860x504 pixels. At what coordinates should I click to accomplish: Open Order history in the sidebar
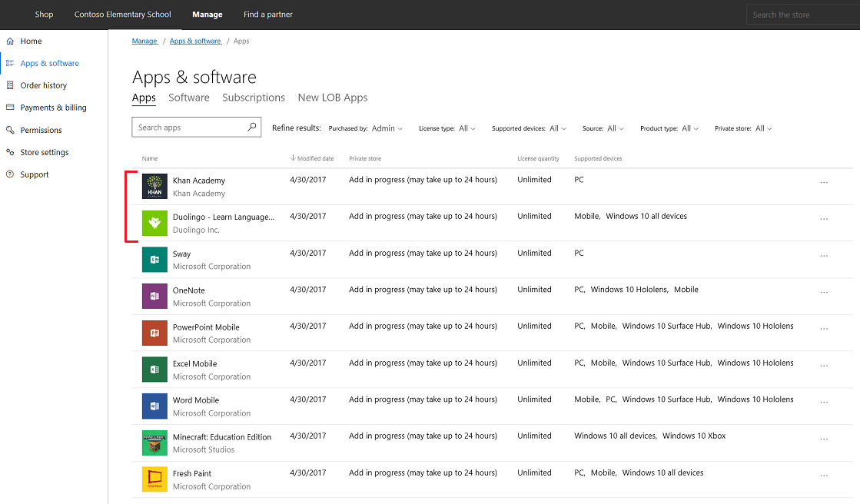tap(44, 85)
